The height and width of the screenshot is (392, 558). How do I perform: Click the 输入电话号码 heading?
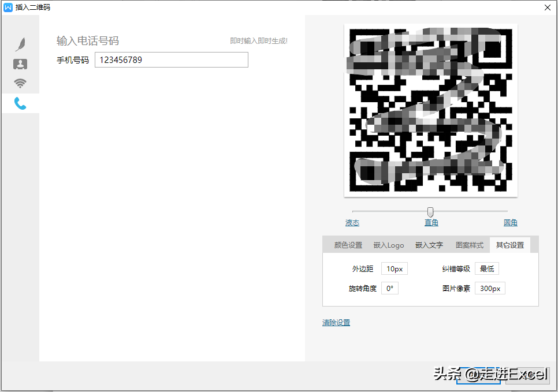[88, 41]
